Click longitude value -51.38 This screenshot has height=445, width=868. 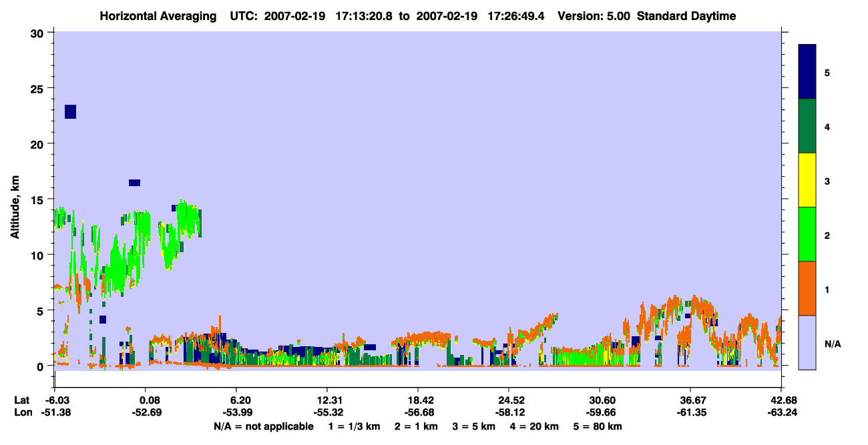click(x=55, y=412)
